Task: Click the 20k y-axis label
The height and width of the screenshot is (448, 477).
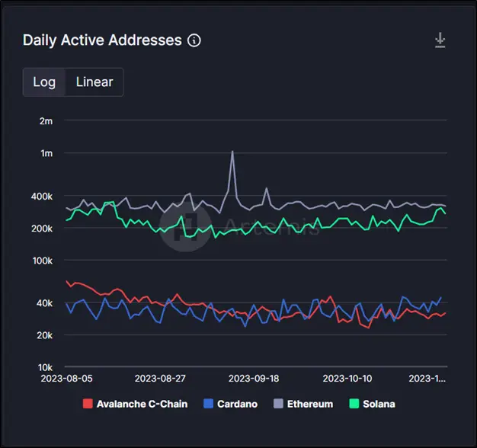Action: click(x=45, y=335)
